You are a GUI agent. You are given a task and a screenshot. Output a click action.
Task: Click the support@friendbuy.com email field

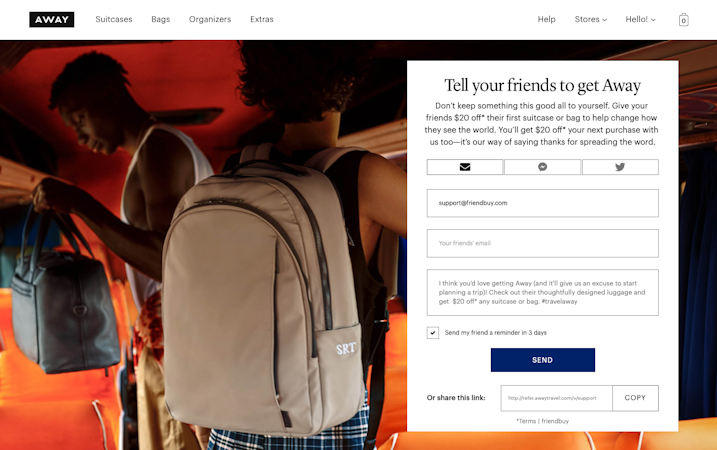pos(543,203)
